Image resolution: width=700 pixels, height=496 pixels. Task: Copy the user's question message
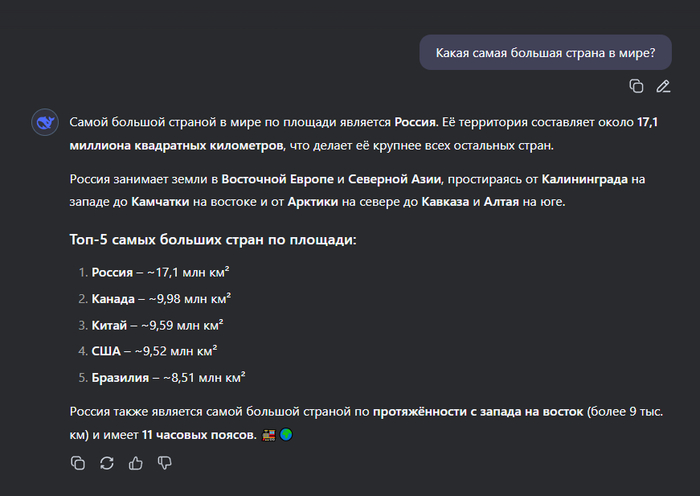(636, 86)
